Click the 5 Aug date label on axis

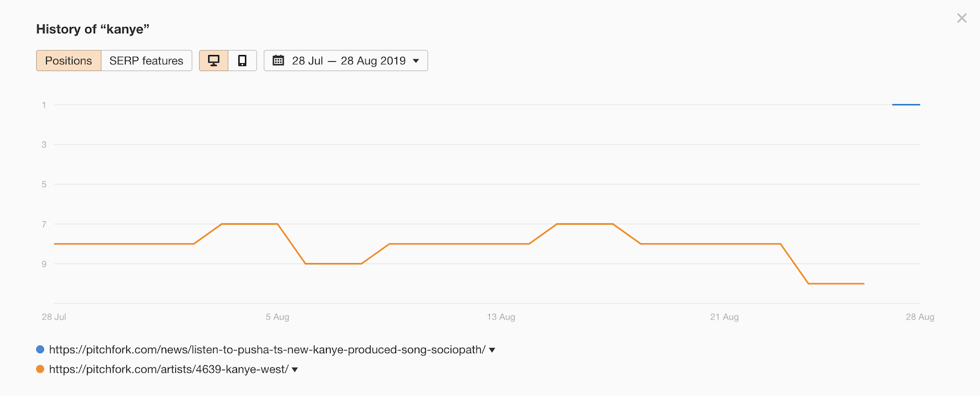277,317
